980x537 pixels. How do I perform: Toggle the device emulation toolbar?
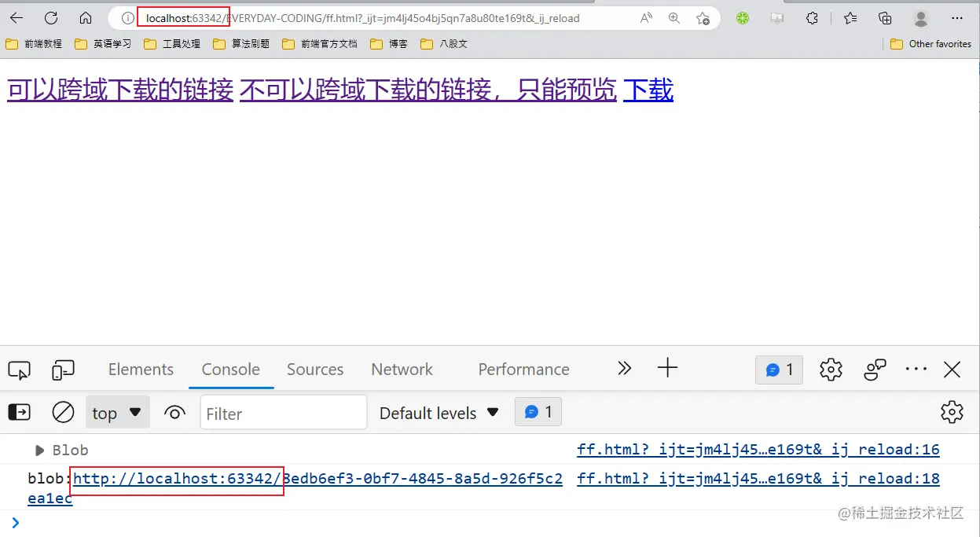tap(61, 369)
